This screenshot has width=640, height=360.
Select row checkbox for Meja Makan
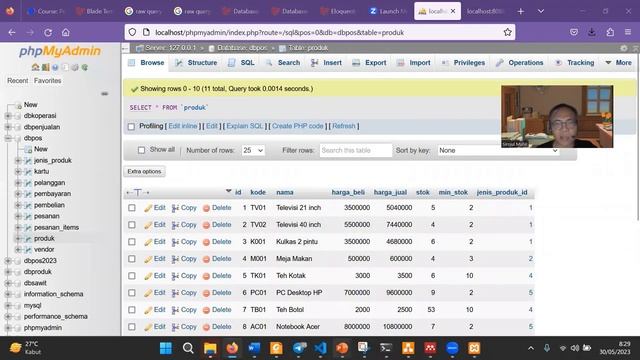132,259
